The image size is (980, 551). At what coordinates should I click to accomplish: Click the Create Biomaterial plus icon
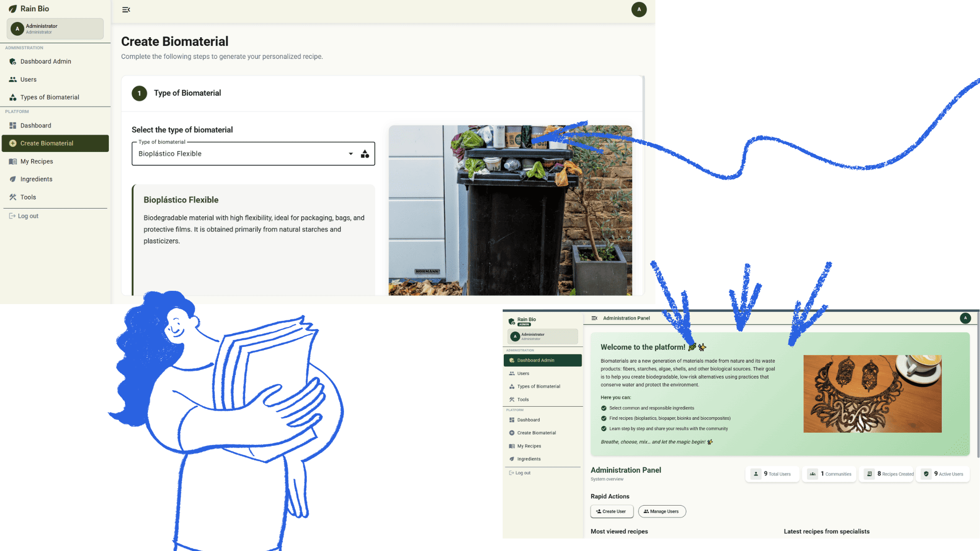pos(13,143)
